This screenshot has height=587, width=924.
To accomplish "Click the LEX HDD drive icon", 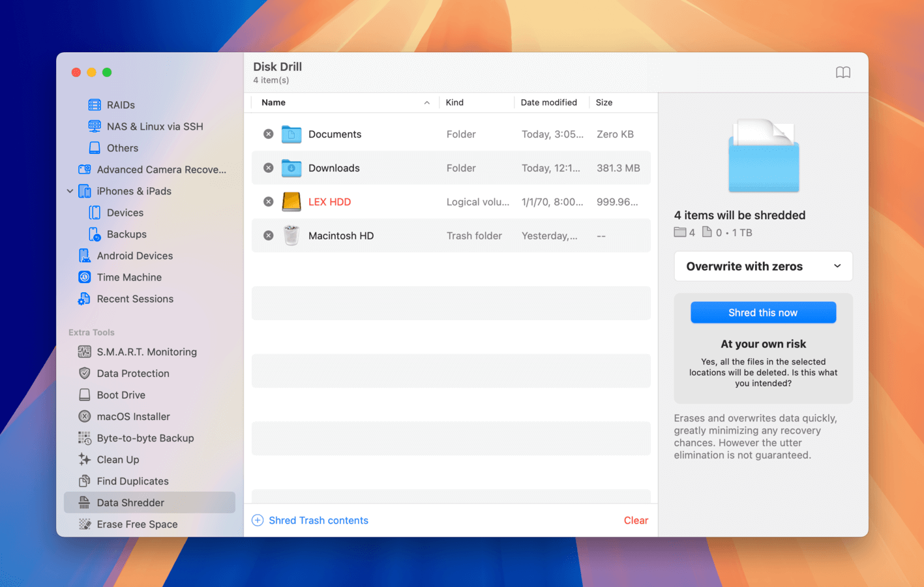I will 291,202.
